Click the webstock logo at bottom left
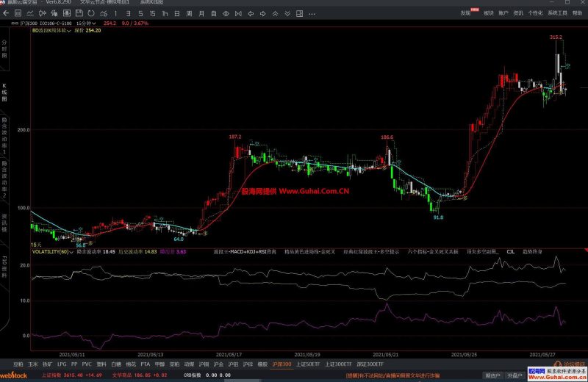588x382 pixels. 13,375
